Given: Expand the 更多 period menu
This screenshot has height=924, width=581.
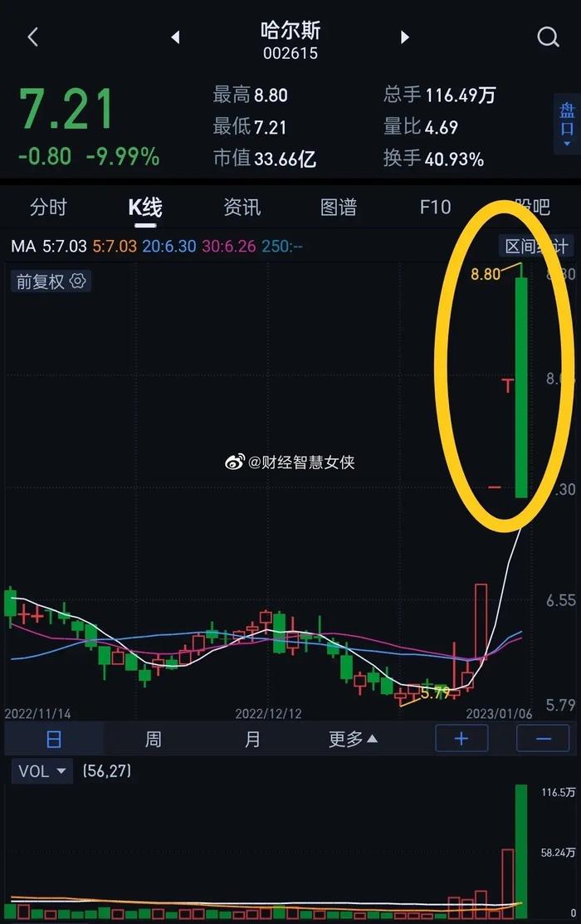Looking at the screenshot, I should pos(353,738).
